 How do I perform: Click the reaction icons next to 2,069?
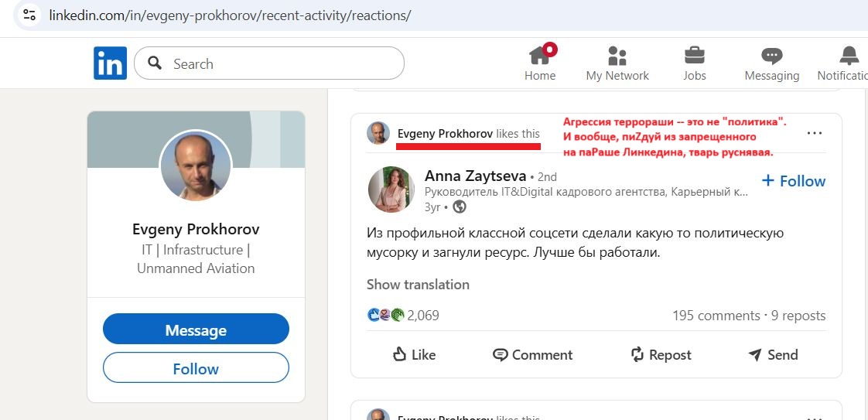(386, 316)
